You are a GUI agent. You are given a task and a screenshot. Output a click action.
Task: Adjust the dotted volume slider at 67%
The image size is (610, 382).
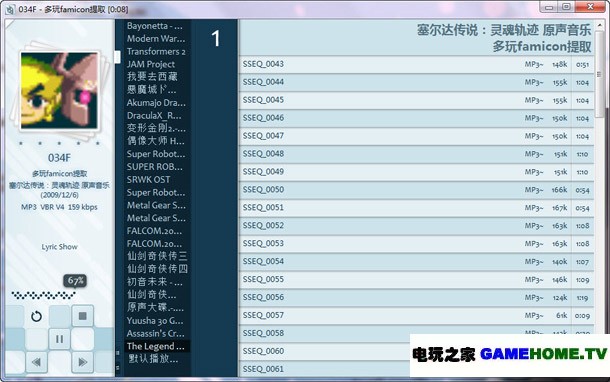[x=44, y=296]
